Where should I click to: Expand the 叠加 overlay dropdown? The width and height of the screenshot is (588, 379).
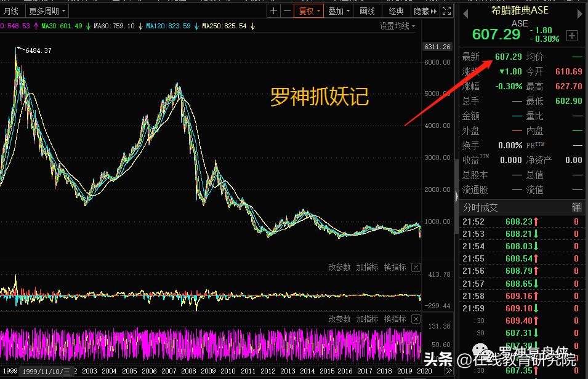point(339,10)
